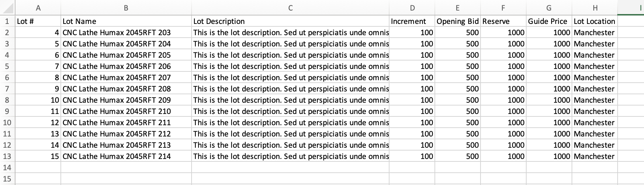Select the Lot Name header cell
Screen dimensions: 644x185
[x=126, y=21]
